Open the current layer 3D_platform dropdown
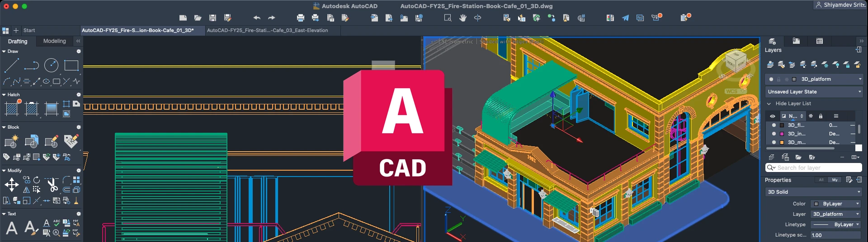The width and height of the screenshot is (868, 242). pos(815,79)
